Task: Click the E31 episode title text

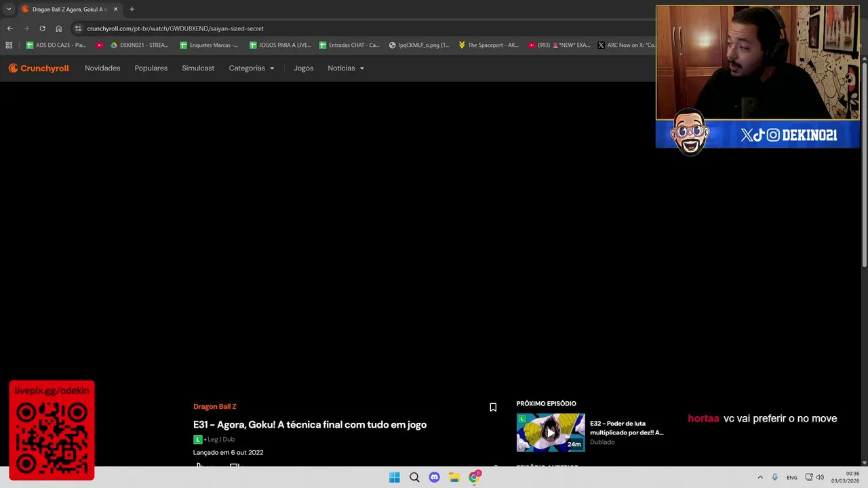Action: pos(310,424)
